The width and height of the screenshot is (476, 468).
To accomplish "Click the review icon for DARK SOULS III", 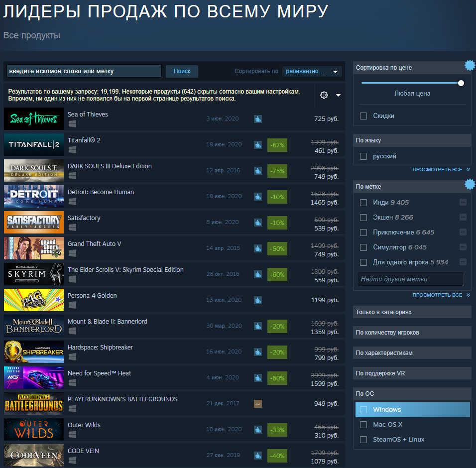I will pos(258,171).
